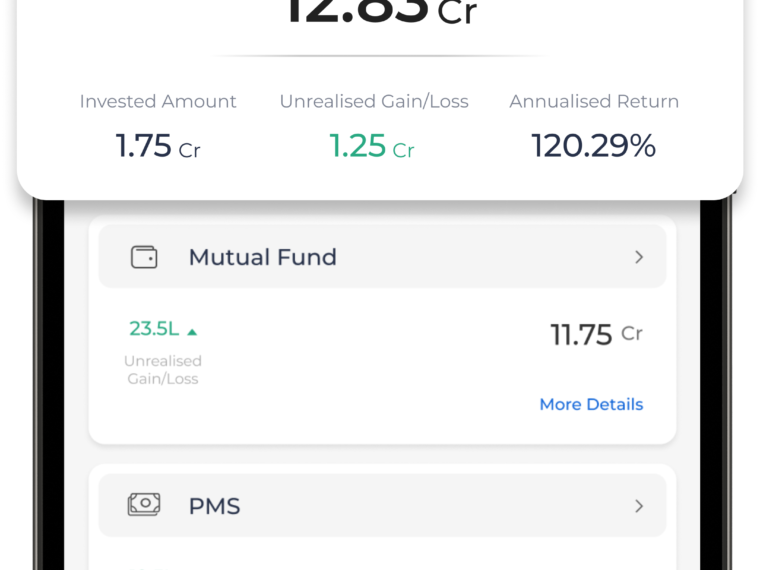The image size is (760, 570).
Task: Click the 11.75 Cr mutual fund value
Action: 597,334
